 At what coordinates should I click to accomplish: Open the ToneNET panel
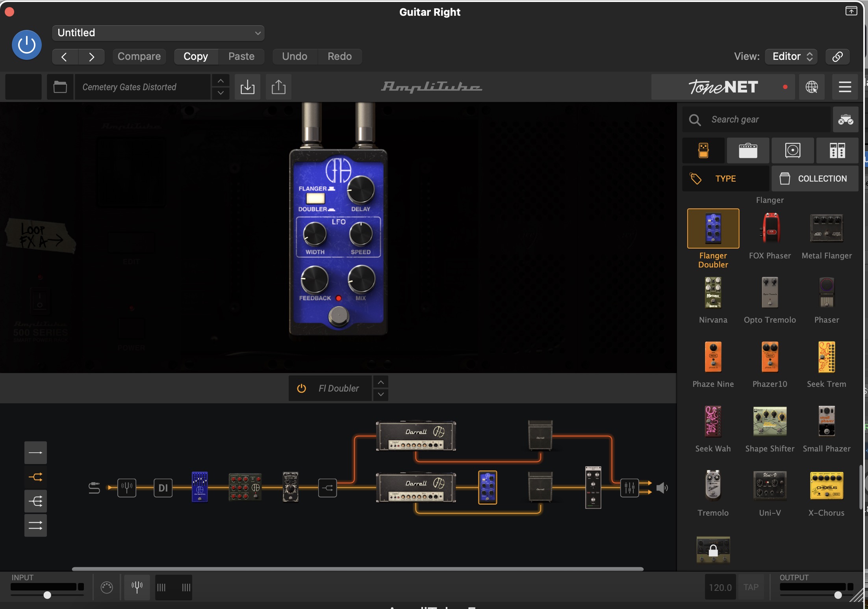[723, 87]
